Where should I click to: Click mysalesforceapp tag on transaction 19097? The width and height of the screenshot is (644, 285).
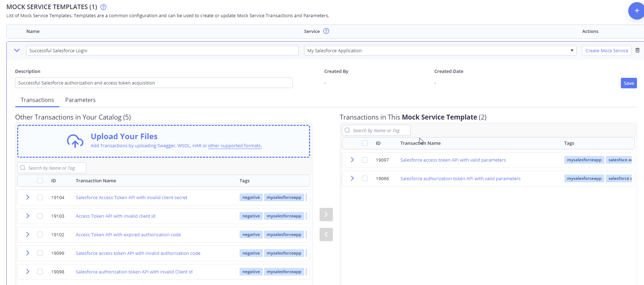click(x=584, y=160)
